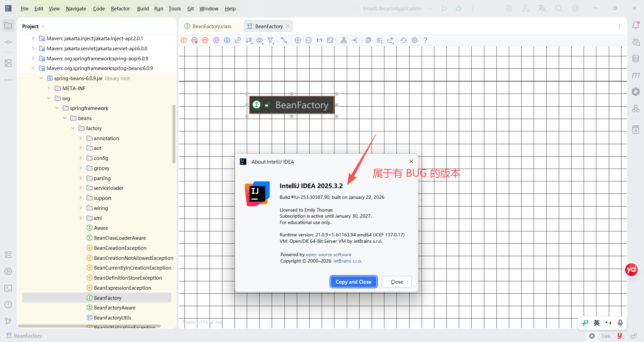Open the open-source software link
This screenshot has height=342, width=644.
tap(328, 255)
